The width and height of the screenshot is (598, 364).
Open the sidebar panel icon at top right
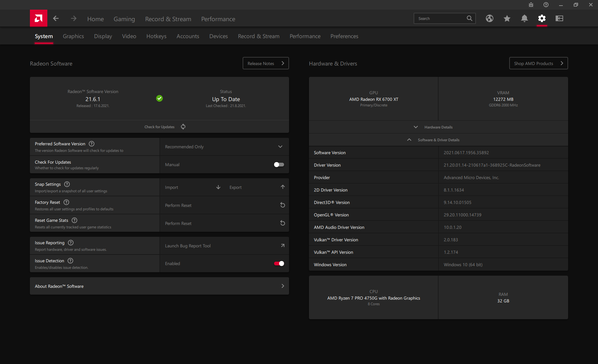click(559, 19)
